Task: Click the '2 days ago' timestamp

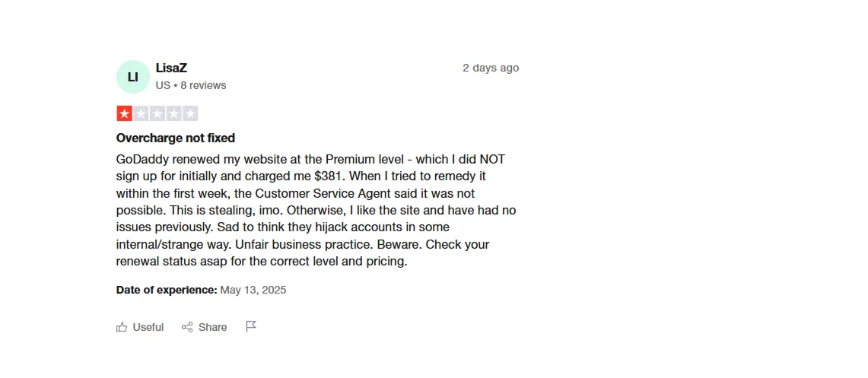Action: click(x=491, y=68)
